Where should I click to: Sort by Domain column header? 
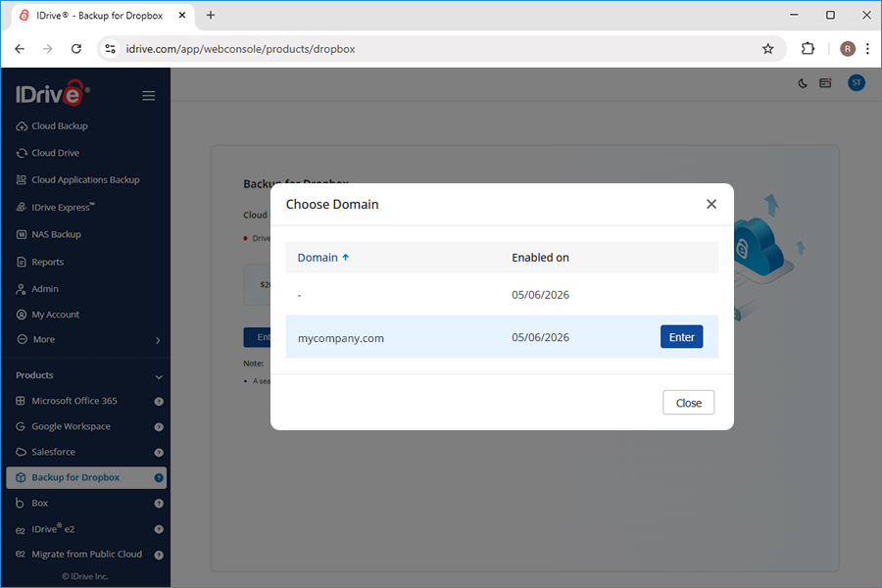(x=318, y=258)
